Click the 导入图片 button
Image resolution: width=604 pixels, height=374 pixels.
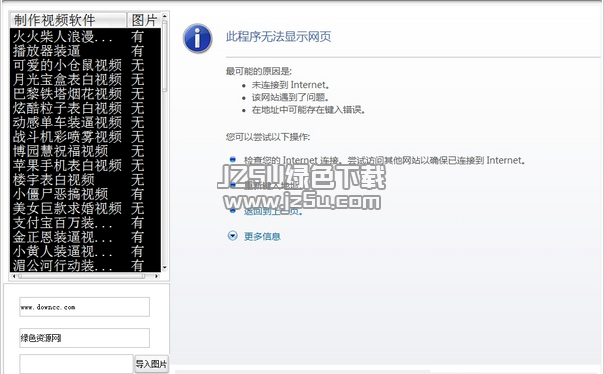click(x=151, y=364)
